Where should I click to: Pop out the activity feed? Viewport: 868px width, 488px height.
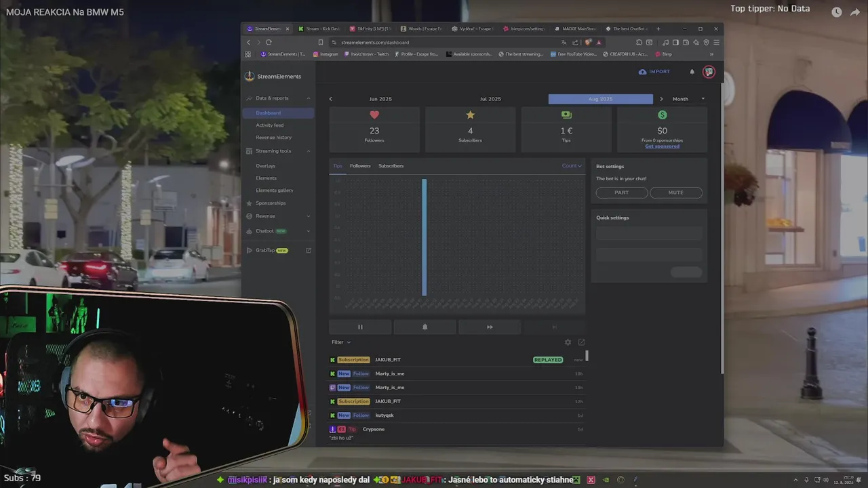(x=581, y=342)
